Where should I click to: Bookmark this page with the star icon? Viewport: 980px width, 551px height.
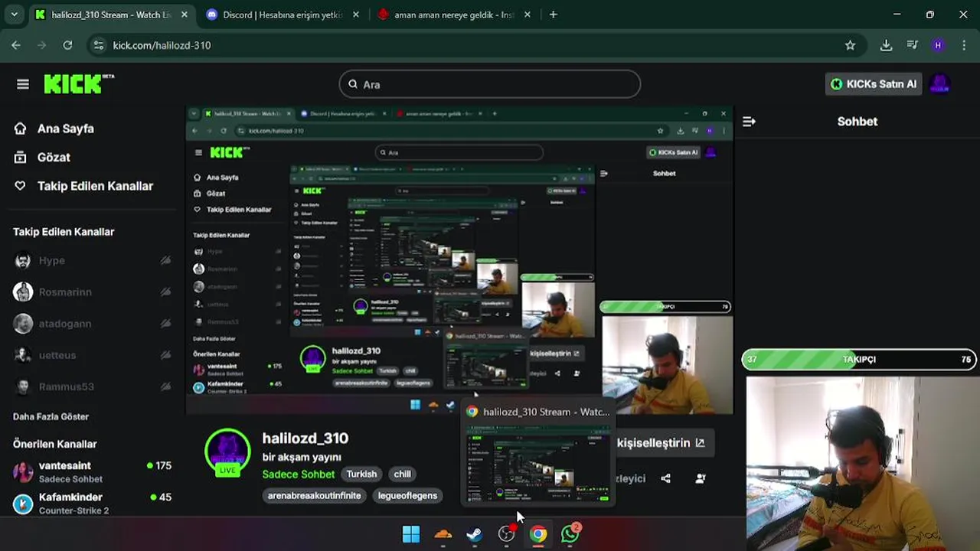click(850, 45)
